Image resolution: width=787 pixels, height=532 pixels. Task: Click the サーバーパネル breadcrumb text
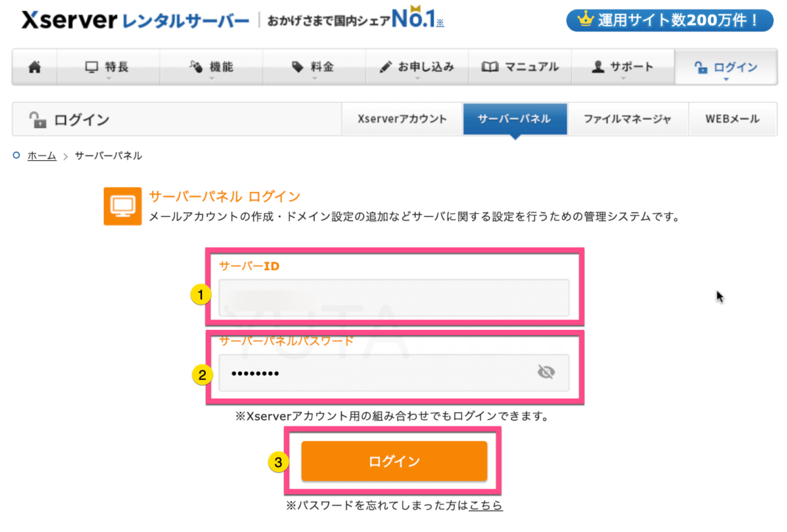click(x=108, y=156)
